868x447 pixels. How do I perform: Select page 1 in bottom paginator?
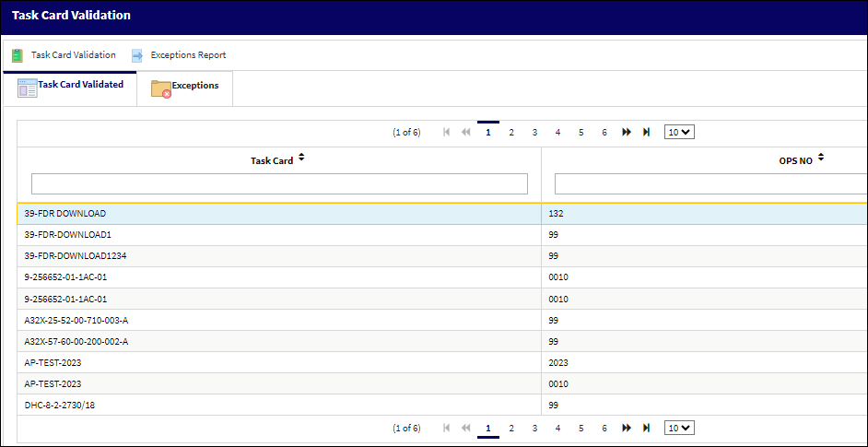tap(488, 428)
